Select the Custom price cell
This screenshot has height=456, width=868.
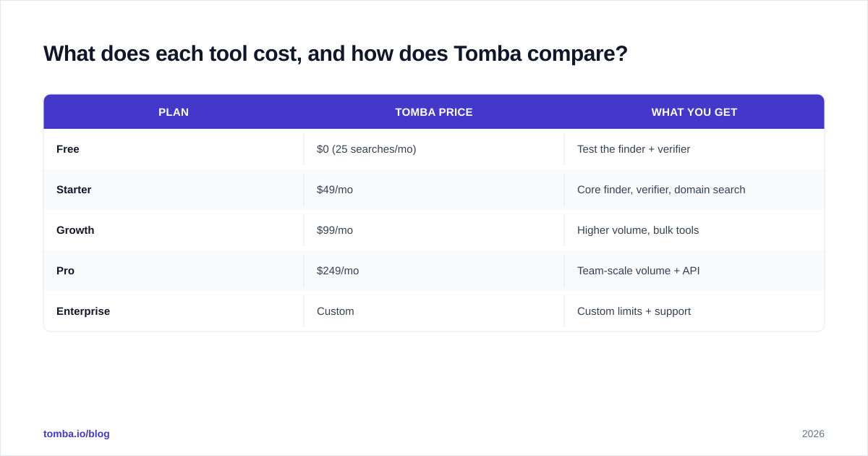tap(434, 311)
